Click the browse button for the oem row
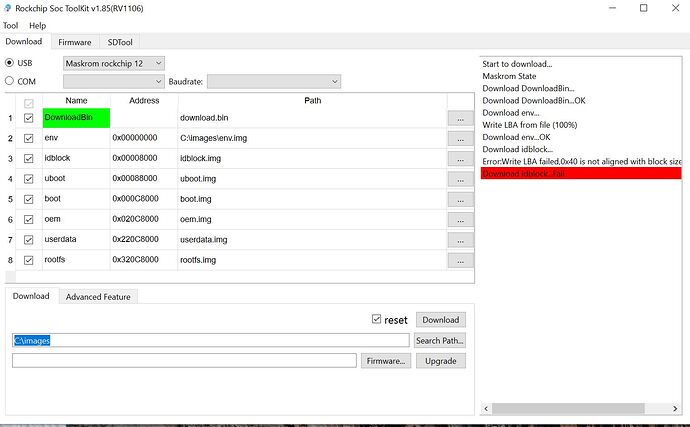This screenshot has height=427, width=690. click(459, 219)
